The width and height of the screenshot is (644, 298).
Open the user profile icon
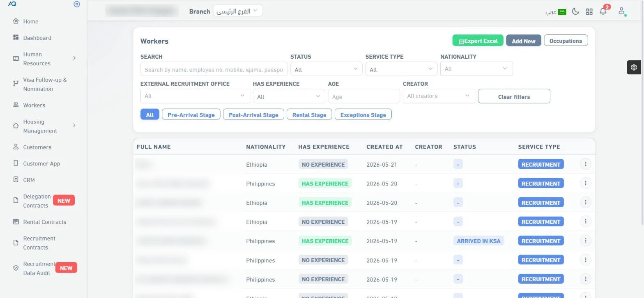click(622, 11)
